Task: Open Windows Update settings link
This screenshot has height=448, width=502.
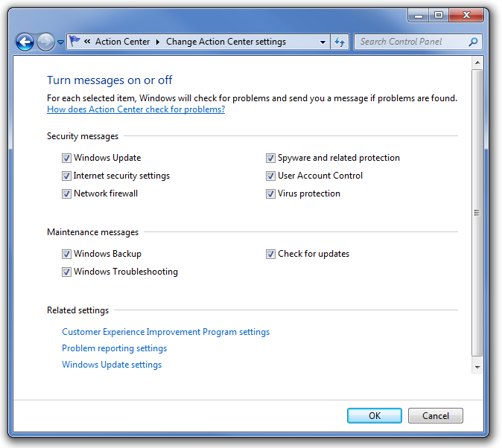Action: (112, 365)
